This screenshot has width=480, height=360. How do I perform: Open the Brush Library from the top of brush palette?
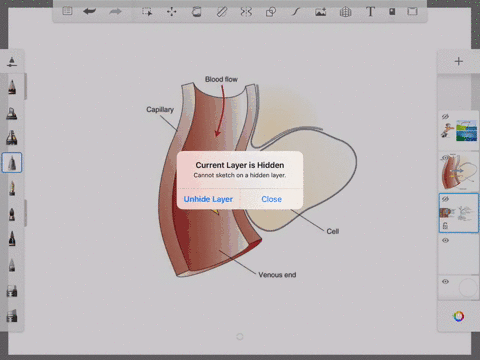[12, 62]
